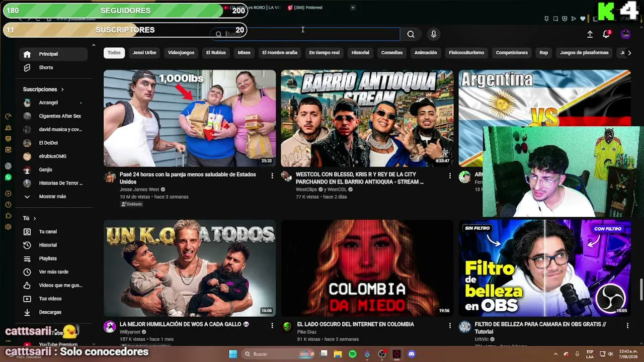Expand the Suscripciones section
The height and width of the screenshot is (362, 644).
[x=43, y=89]
